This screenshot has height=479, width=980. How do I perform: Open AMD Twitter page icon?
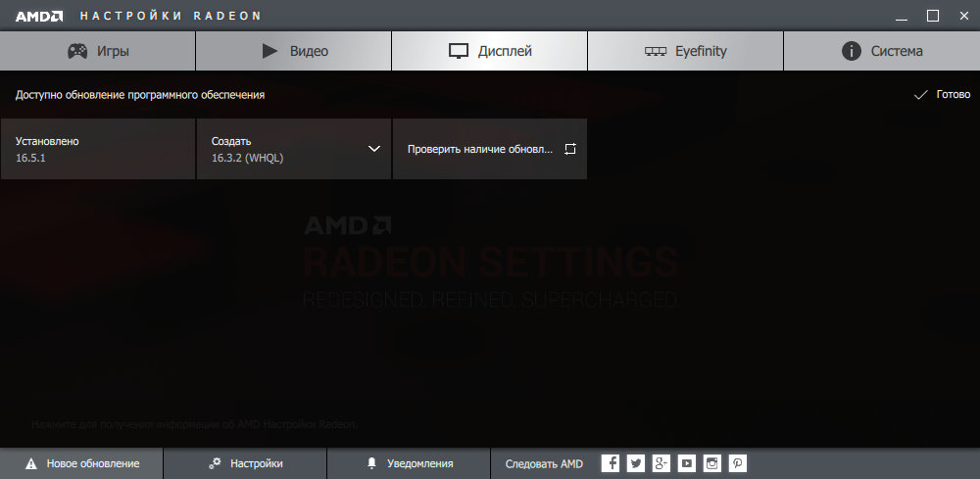point(636,462)
